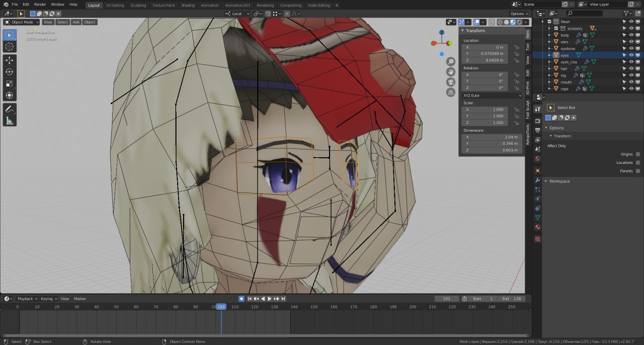Switch to the Shading workspace tab
644x345 pixels.
click(x=188, y=5)
